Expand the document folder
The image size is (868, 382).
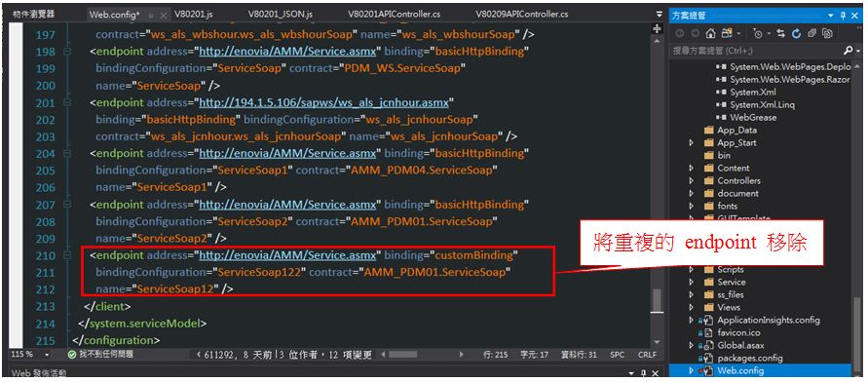tap(692, 193)
